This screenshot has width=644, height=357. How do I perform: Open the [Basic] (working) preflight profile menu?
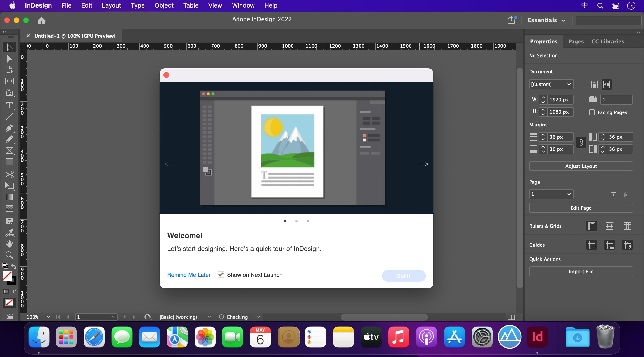point(210,317)
